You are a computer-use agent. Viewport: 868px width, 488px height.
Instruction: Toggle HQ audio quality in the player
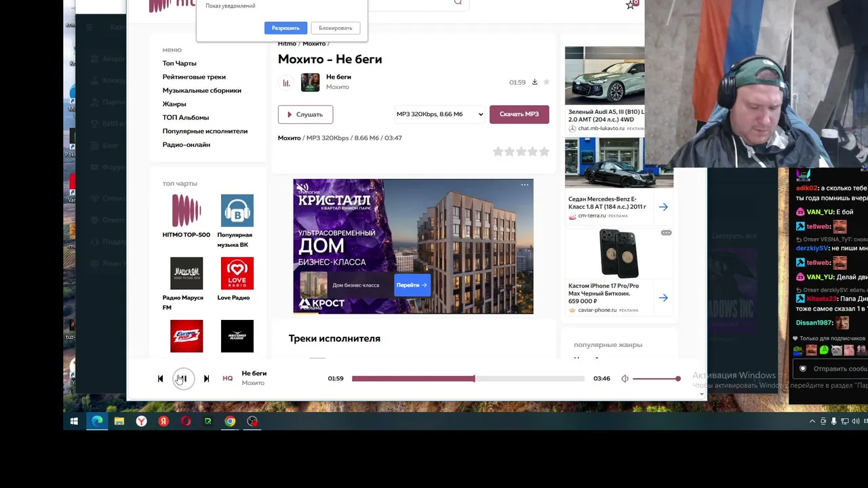[228, 379]
